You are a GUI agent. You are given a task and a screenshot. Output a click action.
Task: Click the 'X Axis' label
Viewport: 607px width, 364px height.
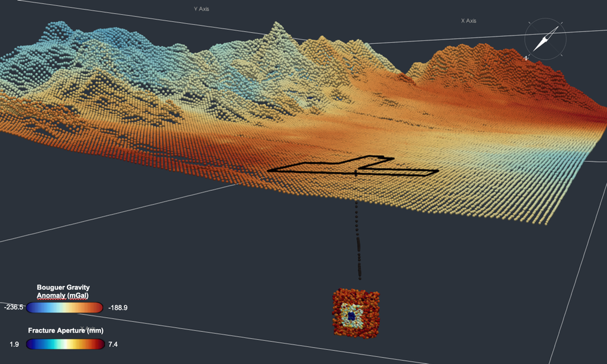(468, 21)
